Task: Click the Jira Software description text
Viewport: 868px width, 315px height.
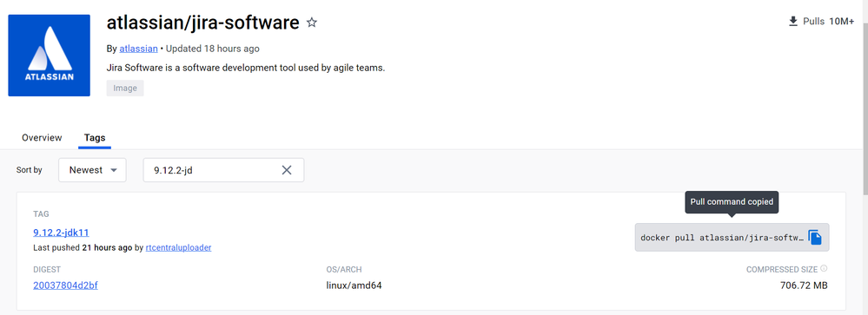Action: point(245,68)
